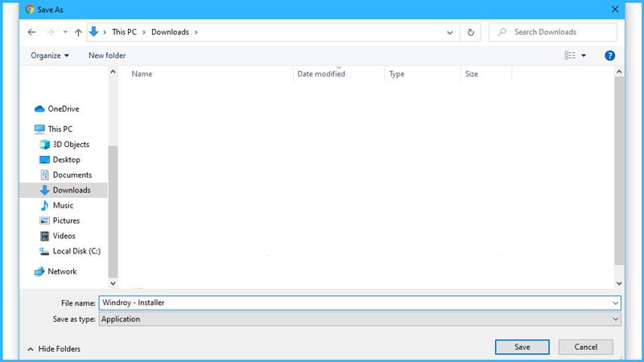Open the Help question mark icon
Screen dimensions: 644x362
pyautogui.click(x=609, y=56)
